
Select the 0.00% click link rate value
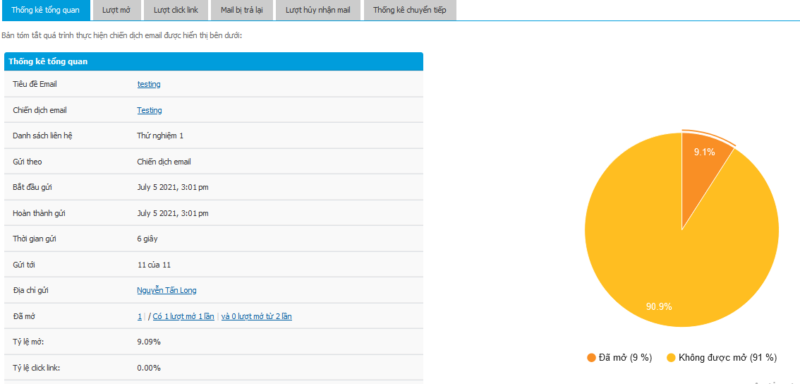[148, 368]
